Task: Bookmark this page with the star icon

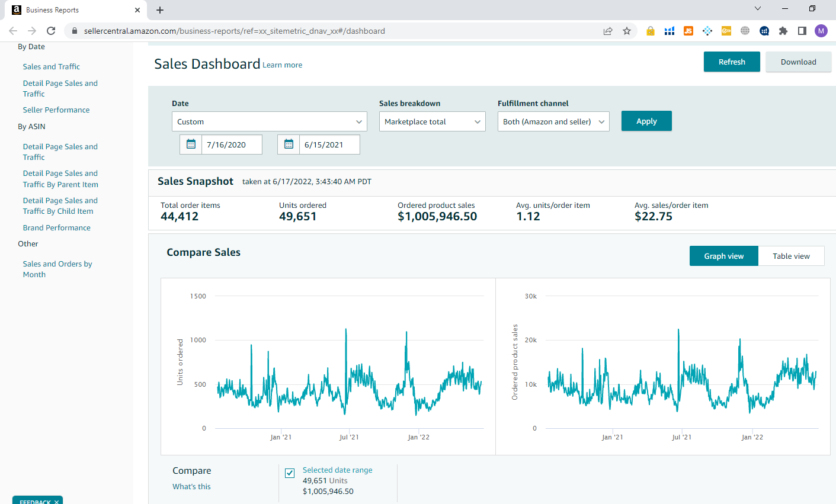Action: (627, 31)
